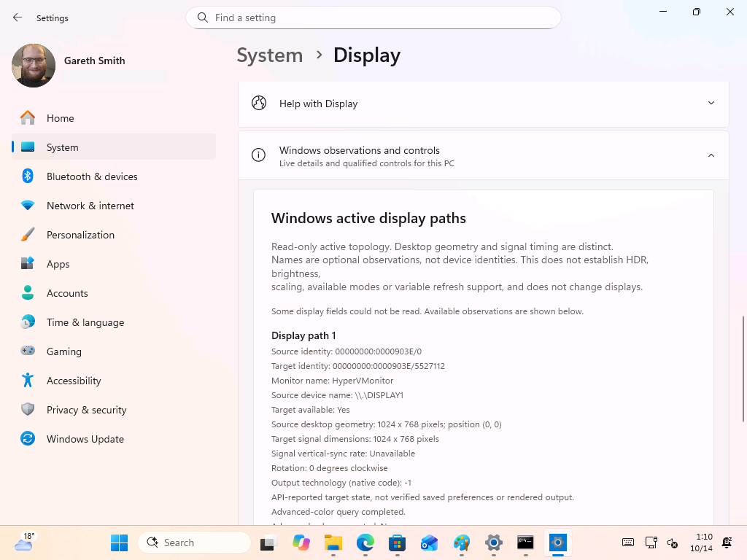Open Accessibility settings
This screenshot has width=747, height=560.
point(113,381)
